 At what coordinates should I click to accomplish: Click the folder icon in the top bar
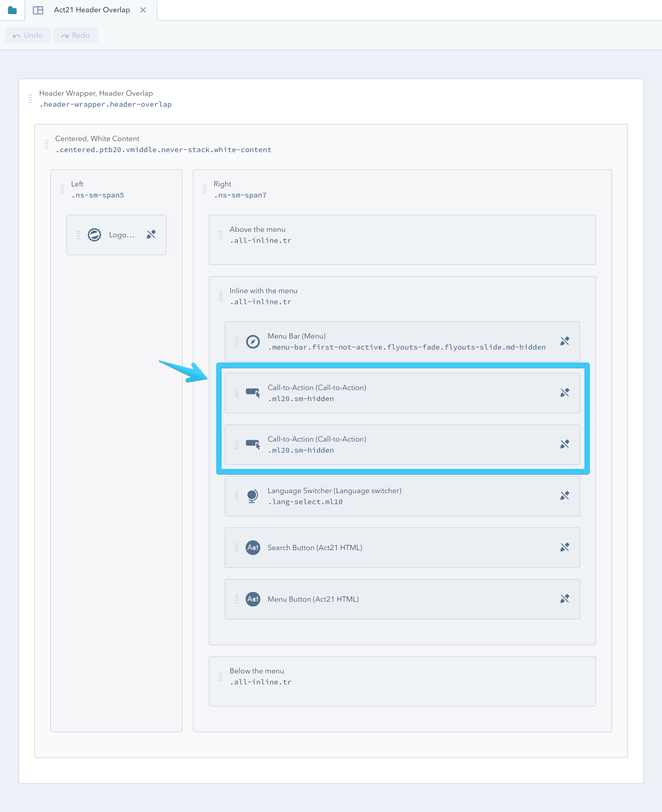[x=12, y=10]
